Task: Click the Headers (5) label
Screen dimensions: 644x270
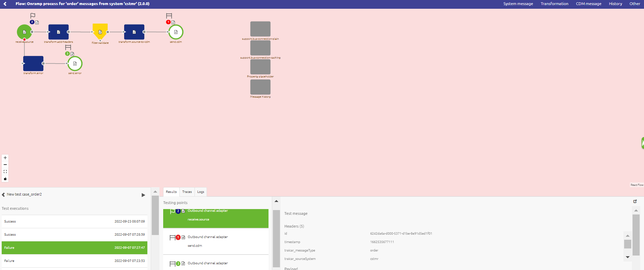Action: click(x=294, y=226)
